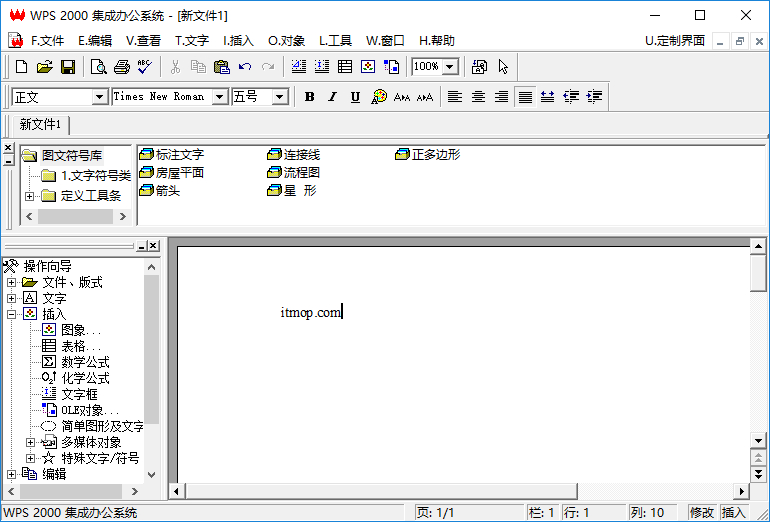This screenshot has height=522, width=770.
Task: Open the 箭头 symbol folder
Action: coord(160,191)
